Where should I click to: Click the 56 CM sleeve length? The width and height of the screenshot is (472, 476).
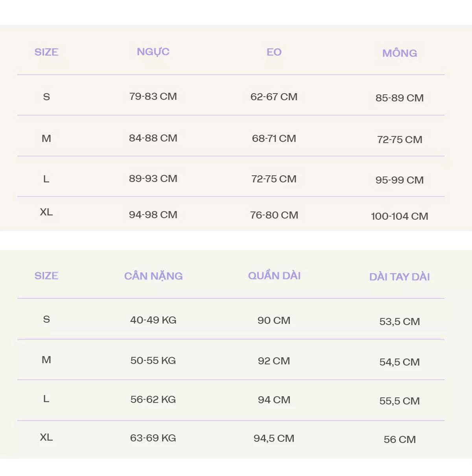(x=399, y=440)
